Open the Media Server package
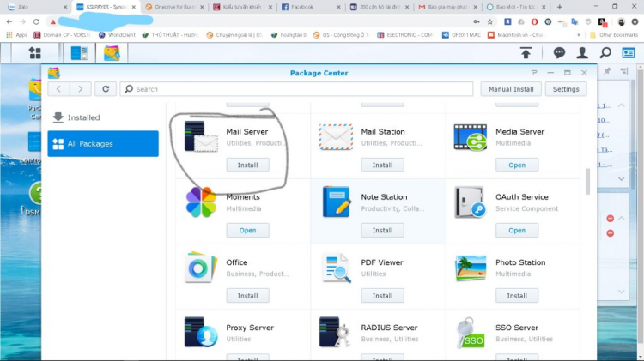 coord(517,165)
